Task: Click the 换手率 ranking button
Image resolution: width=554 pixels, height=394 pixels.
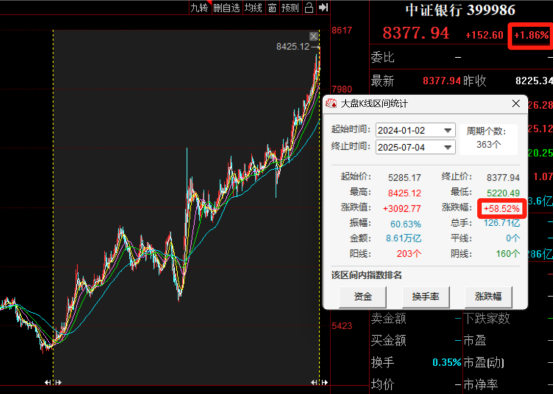Action: tap(425, 296)
